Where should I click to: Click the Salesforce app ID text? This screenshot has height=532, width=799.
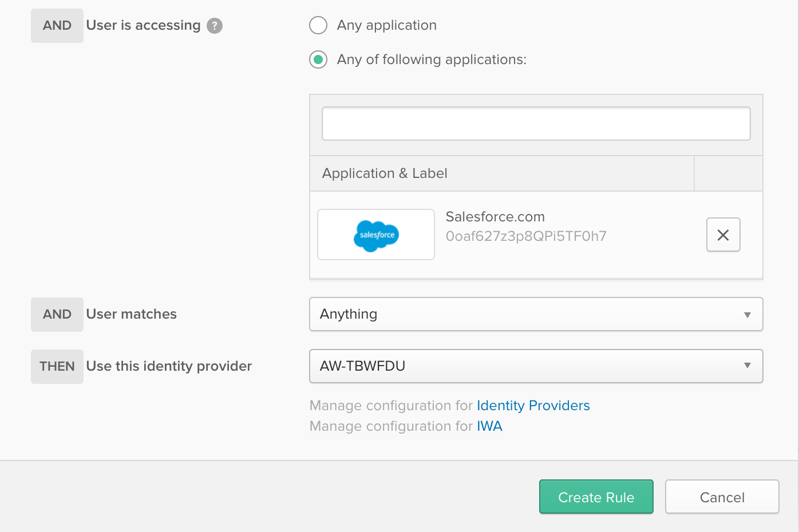point(525,236)
